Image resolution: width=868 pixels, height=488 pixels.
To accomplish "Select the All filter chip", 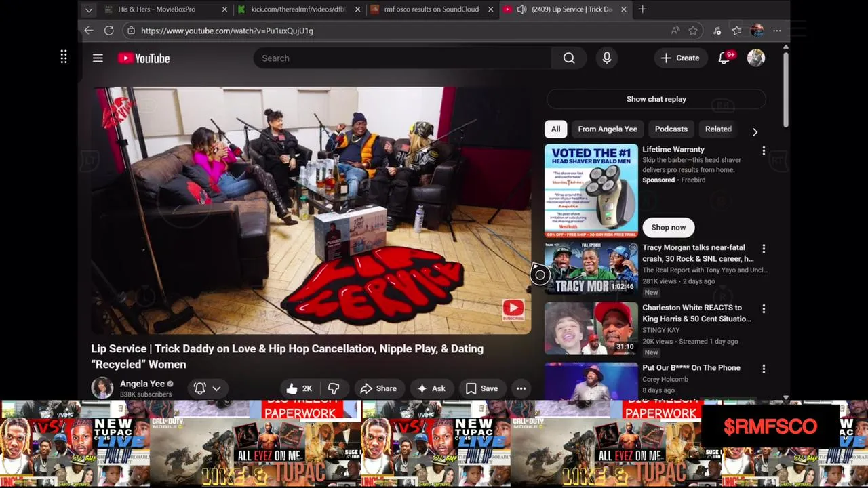I will [555, 129].
